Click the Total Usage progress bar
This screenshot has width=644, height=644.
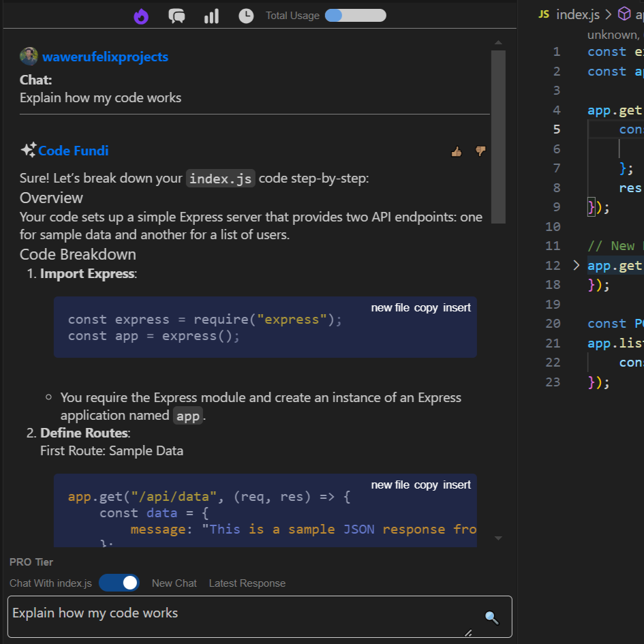point(355,16)
